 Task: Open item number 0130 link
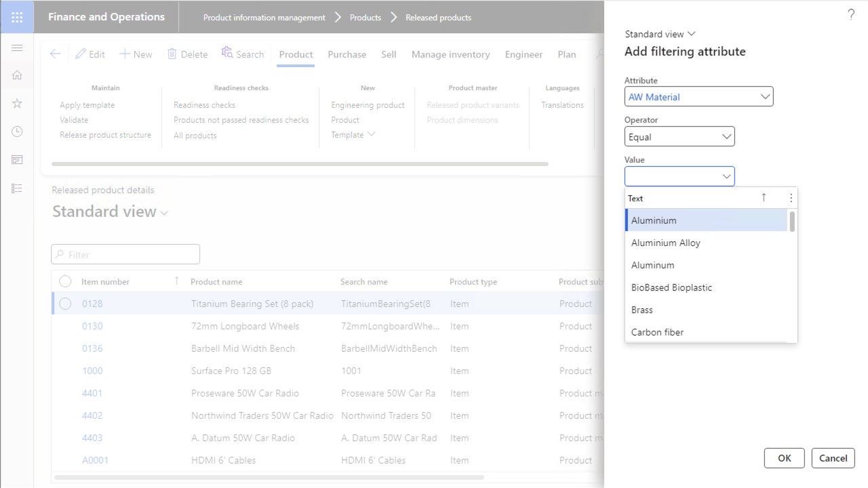pos(92,326)
